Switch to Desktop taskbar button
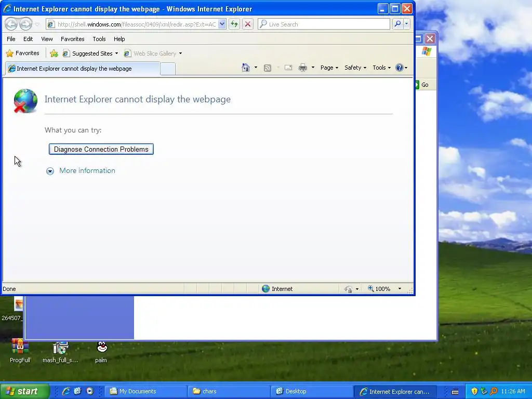Image resolution: width=532 pixels, height=399 pixels. tap(312, 391)
